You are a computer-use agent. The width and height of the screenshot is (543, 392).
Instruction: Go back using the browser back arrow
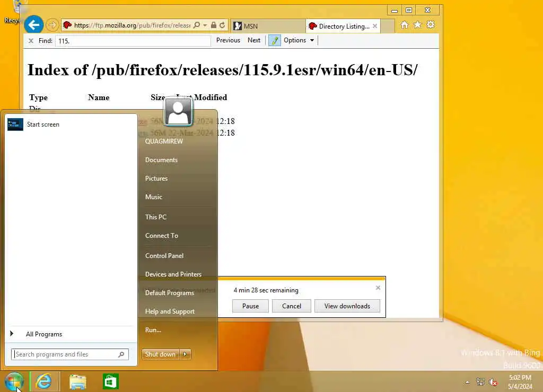[33, 25]
